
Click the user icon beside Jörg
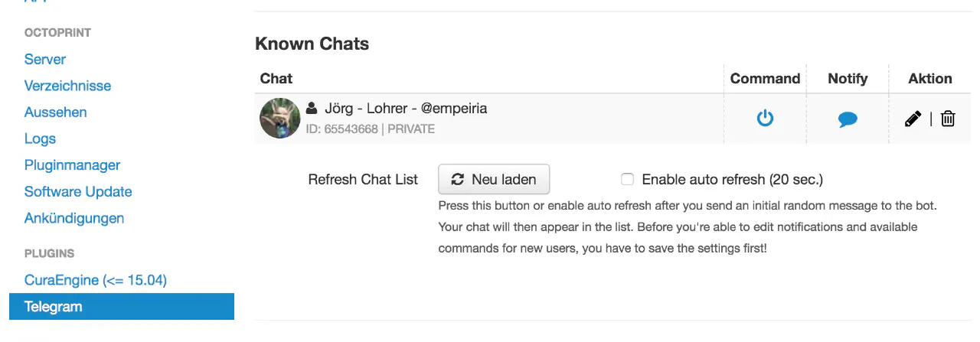coord(312,108)
